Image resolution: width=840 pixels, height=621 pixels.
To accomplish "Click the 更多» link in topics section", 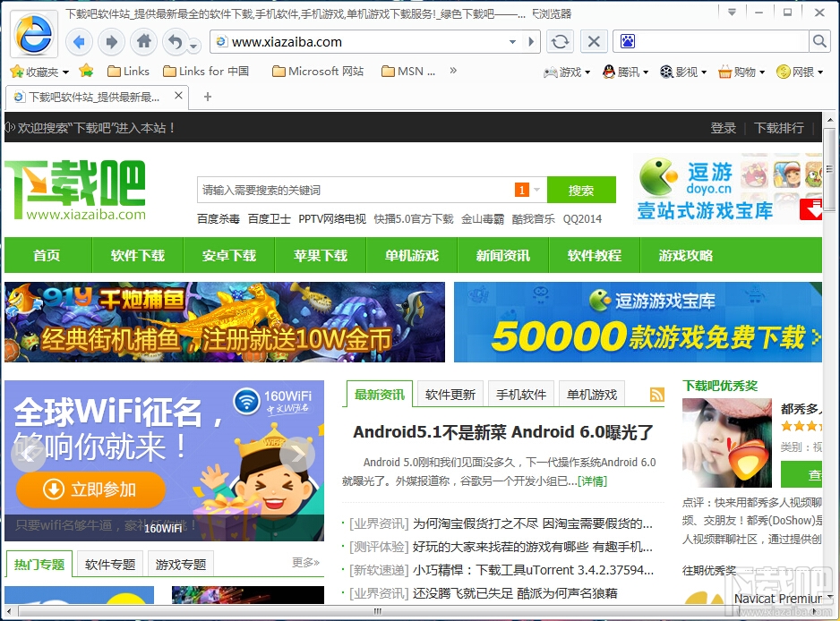I will [x=305, y=562].
